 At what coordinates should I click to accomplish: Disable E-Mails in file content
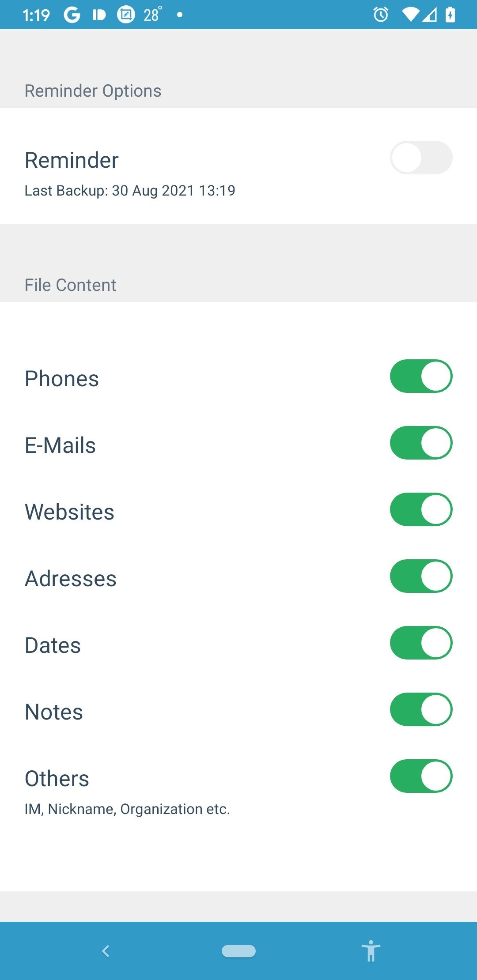coord(421,443)
